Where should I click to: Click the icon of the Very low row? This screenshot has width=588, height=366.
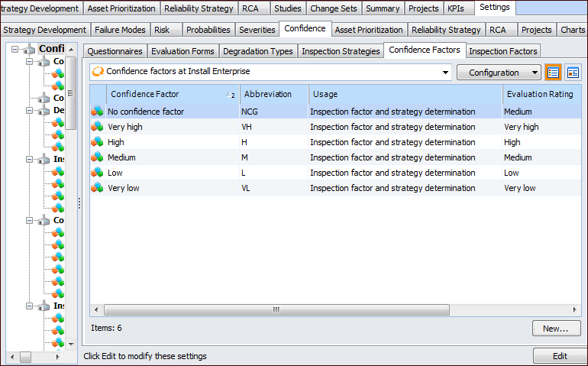[97, 188]
